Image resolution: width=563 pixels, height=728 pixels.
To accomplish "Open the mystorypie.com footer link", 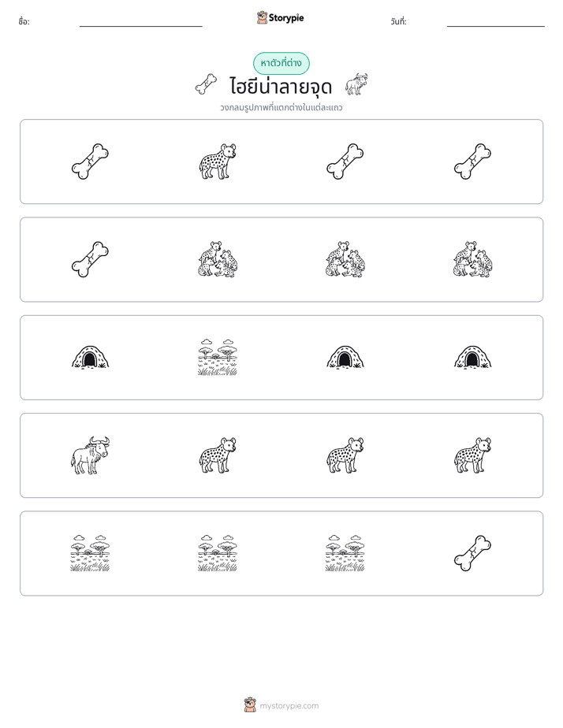I will click(x=289, y=706).
